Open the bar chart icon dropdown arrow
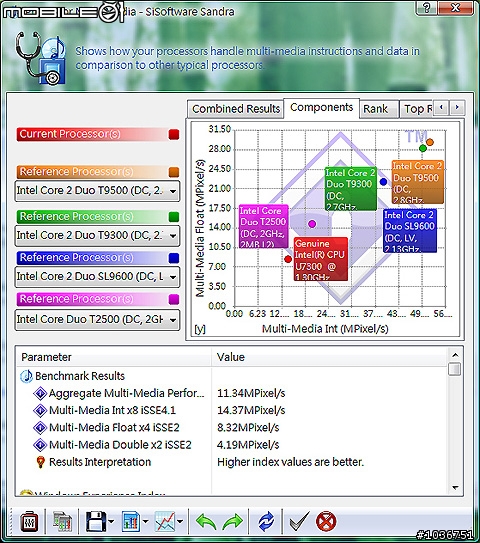Viewport: 480px width, 543px height. (x=145, y=522)
